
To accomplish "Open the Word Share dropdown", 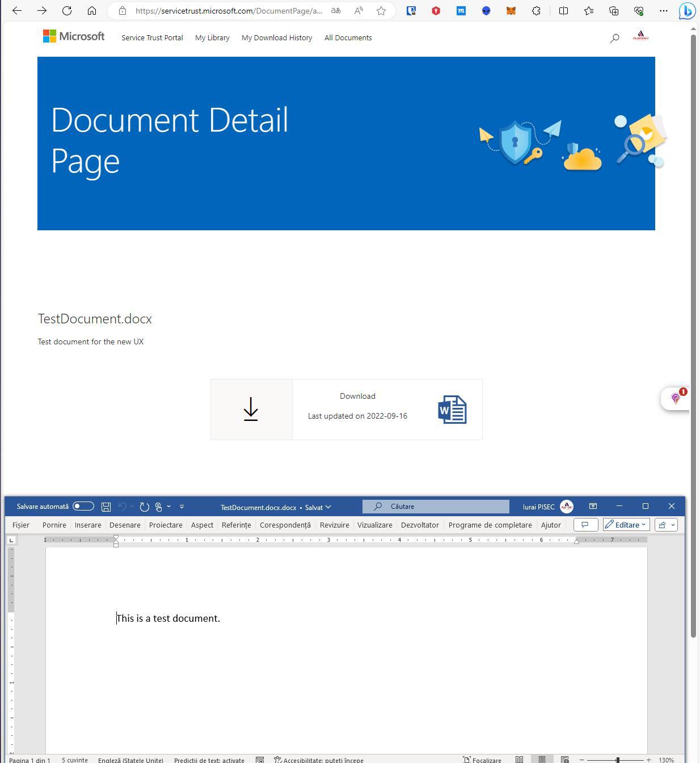I will pos(667,525).
